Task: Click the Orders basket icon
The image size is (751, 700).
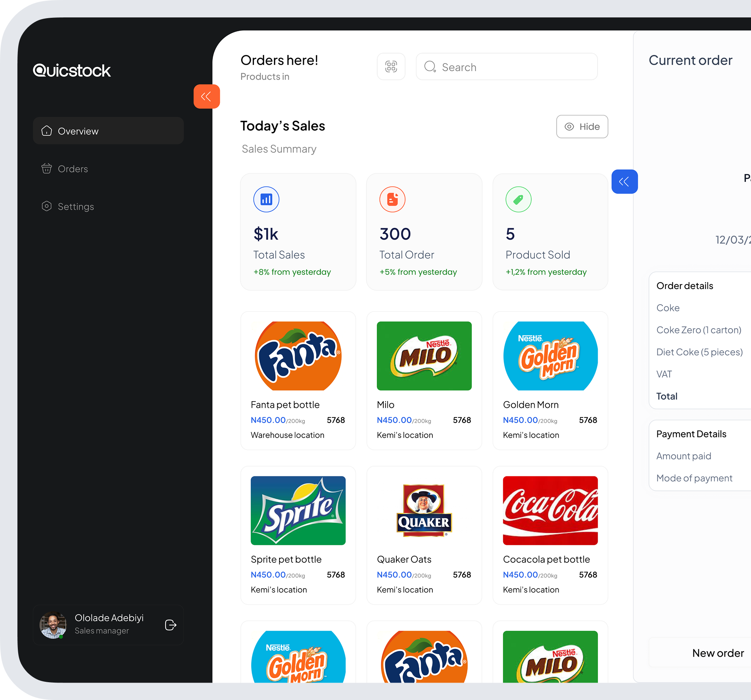Action: [x=47, y=168]
